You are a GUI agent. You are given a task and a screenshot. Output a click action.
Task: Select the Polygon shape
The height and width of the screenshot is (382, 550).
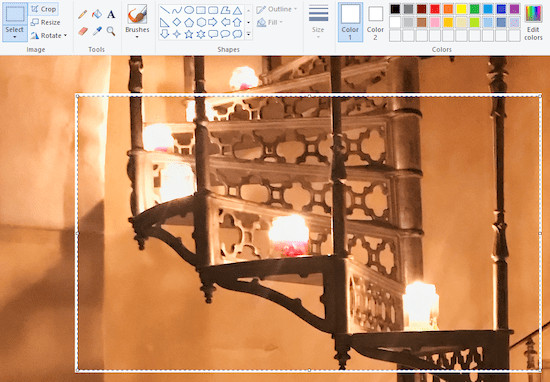pyautogui.click(x=225, y=10)
